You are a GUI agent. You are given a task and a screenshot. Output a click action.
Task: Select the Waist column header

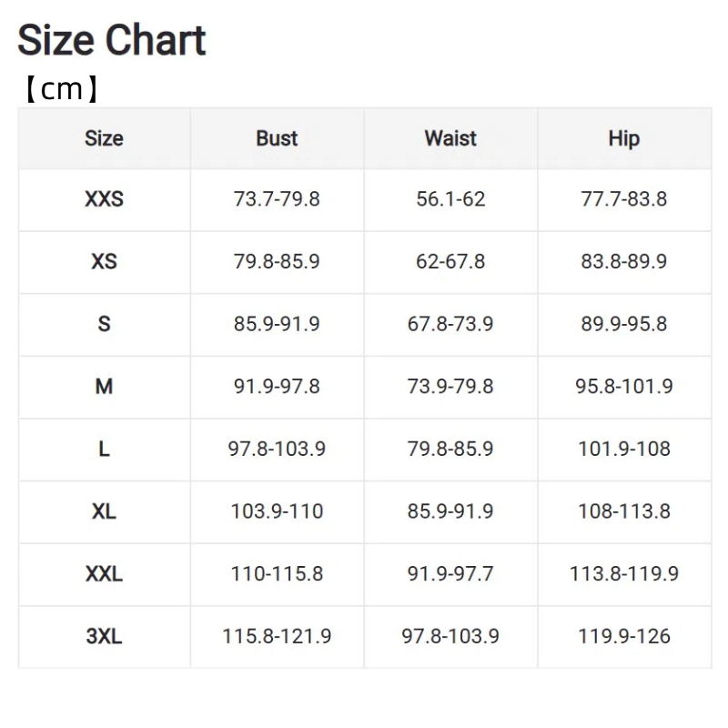[x=450, y=138]
